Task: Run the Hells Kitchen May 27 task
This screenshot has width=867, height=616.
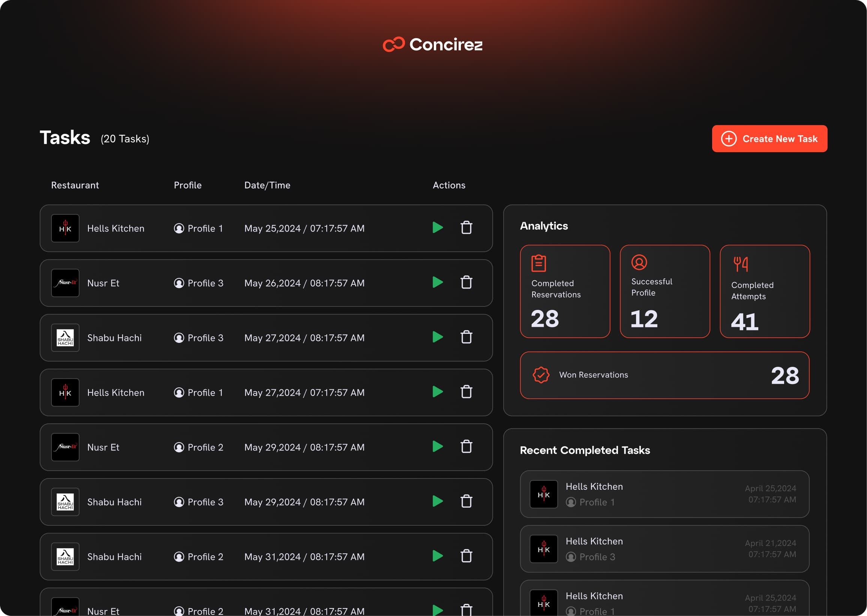Action: click(438, 392)
